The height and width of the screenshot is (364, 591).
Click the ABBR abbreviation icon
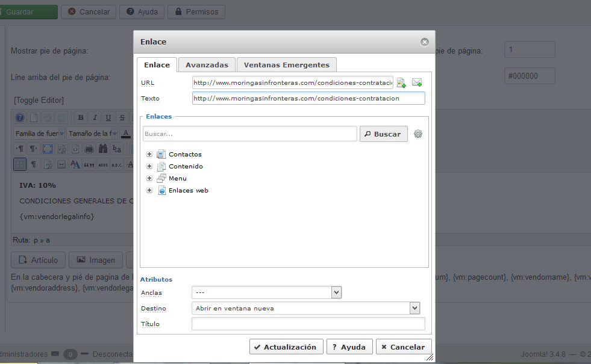pyautogui.click(x=103, y=164)
